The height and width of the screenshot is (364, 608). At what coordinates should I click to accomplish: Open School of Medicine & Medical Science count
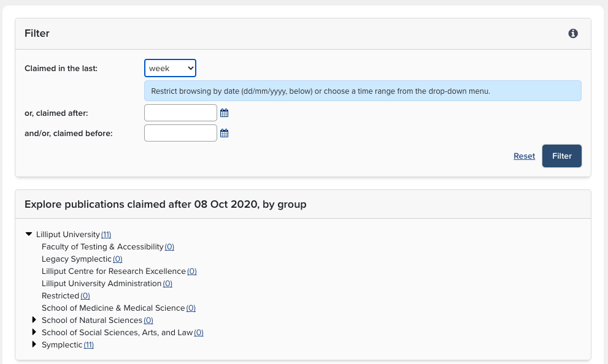click(191, 308)
